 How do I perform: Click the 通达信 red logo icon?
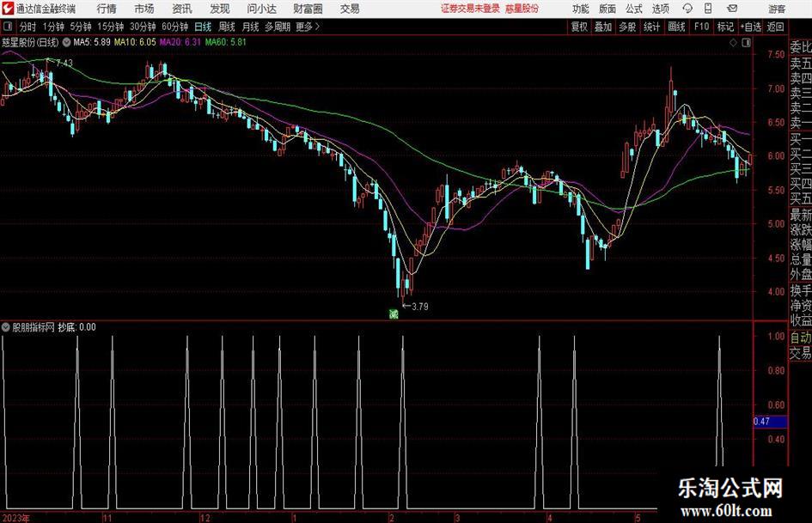coord(8,9)
